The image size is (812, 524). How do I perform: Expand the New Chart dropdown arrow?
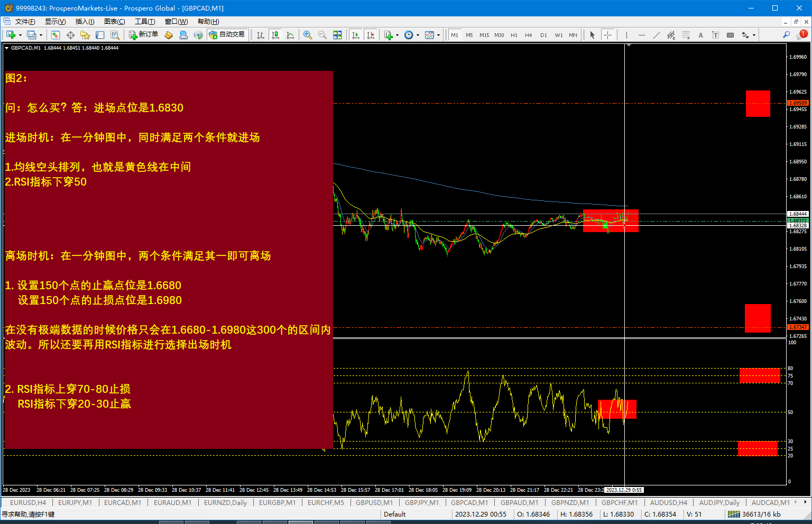click(x=20, y=35)
